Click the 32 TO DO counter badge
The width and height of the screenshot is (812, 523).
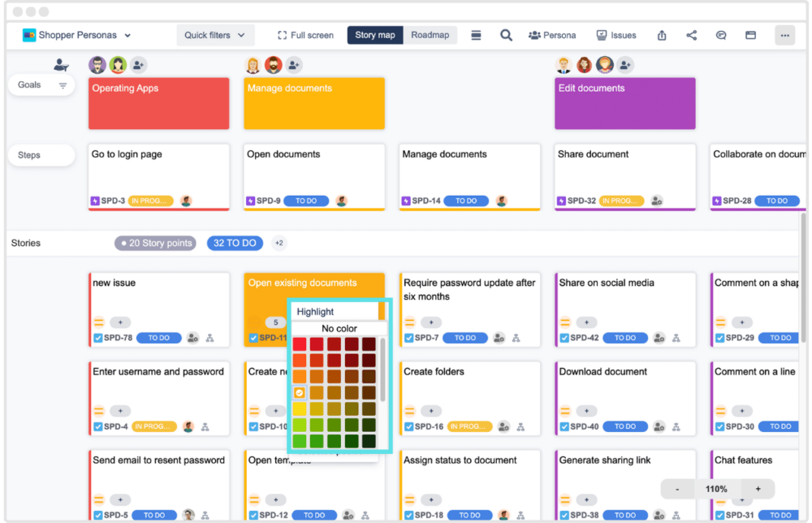[235, 243]
